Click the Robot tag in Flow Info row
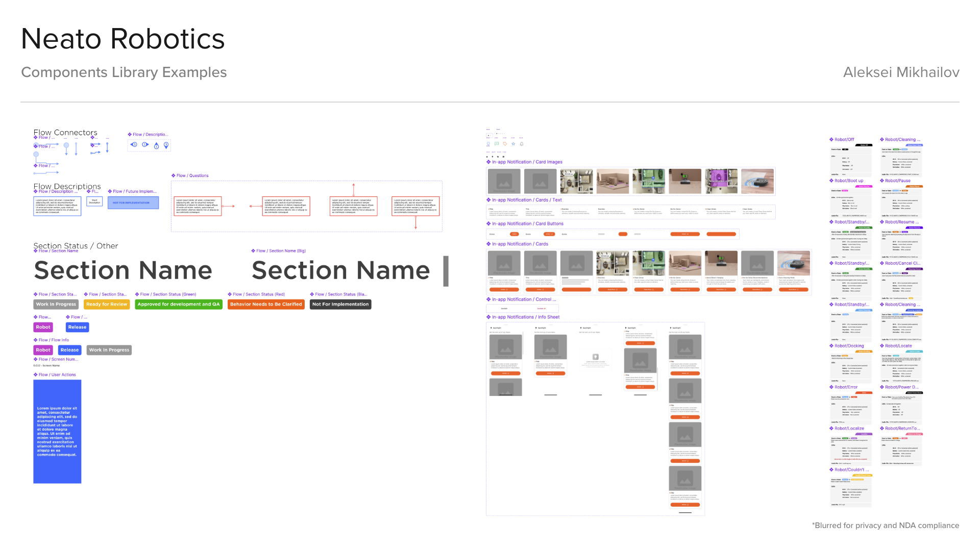980x551 pixels. 43,350
